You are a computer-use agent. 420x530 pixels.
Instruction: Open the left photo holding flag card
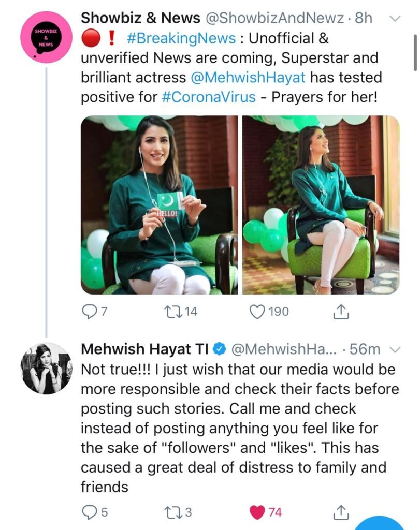tap(159, 205)
